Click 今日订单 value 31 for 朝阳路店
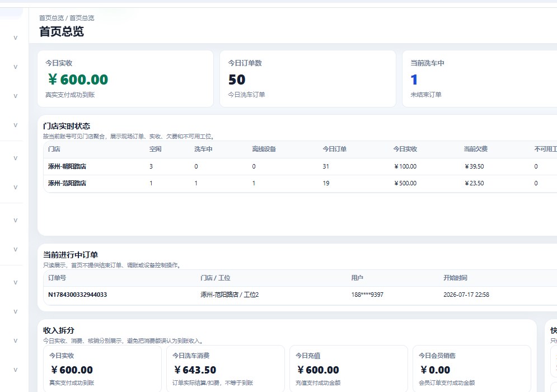The height and width of the screenshot is (392, 557). [x=326, y=166]
